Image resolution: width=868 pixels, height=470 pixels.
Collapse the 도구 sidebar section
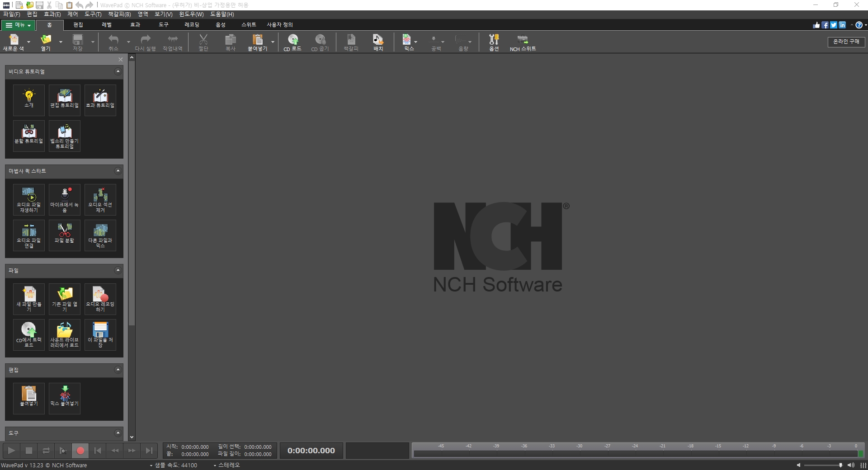pyautogui.click(x=118, y=433)
